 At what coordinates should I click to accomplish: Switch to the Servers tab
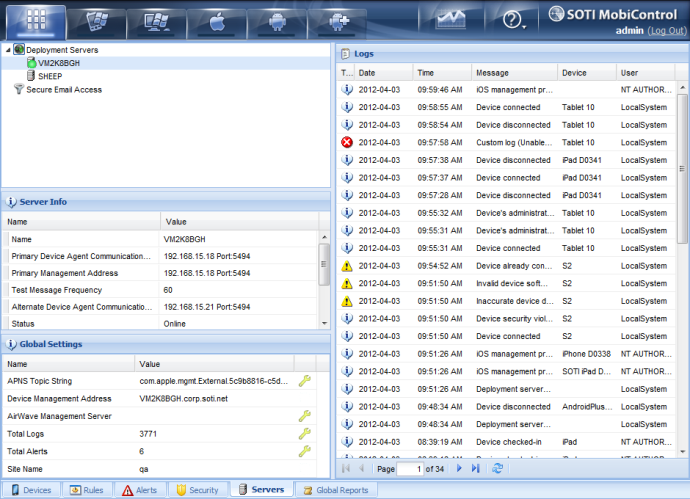click(261, 489)
